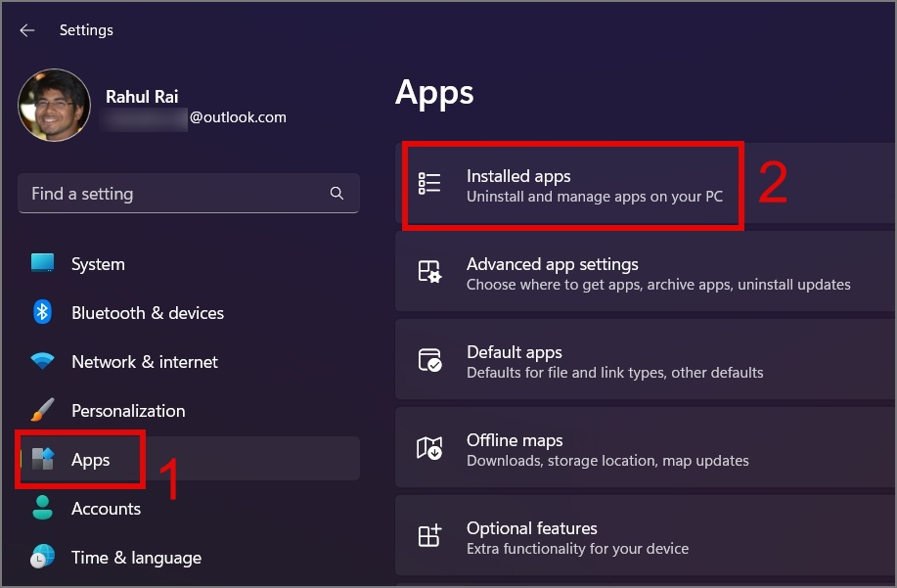Viewport: 897px width, 588px height.
Task: Click the Wi-Fi network icon
Action: pos(42,361)
